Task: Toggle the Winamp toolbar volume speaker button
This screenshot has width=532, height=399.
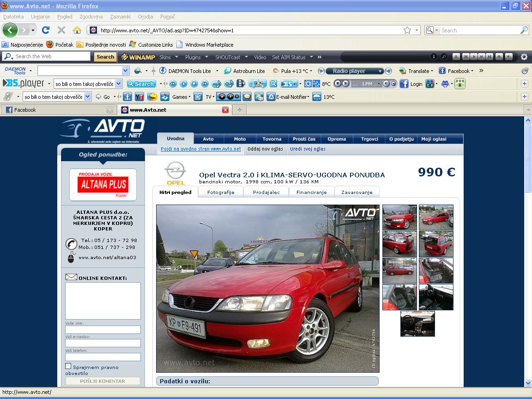Action: coord(508,57)
